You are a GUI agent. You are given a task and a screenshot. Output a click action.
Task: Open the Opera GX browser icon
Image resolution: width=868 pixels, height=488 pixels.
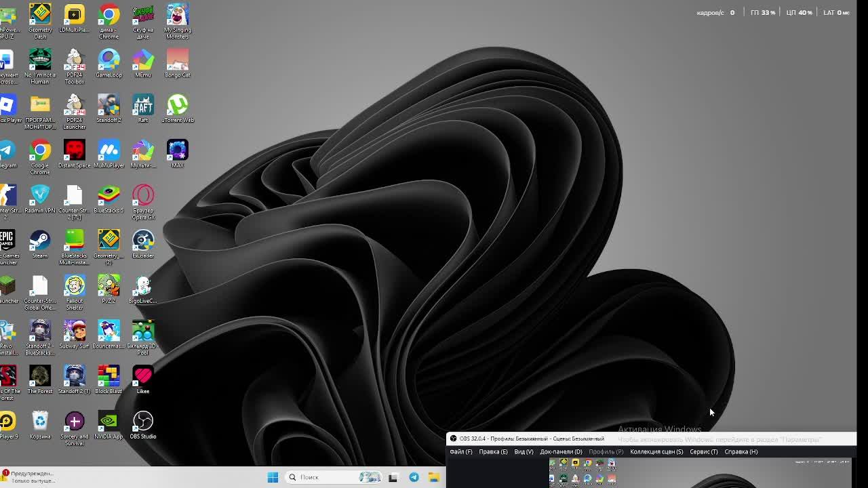(x=143, y=202)
